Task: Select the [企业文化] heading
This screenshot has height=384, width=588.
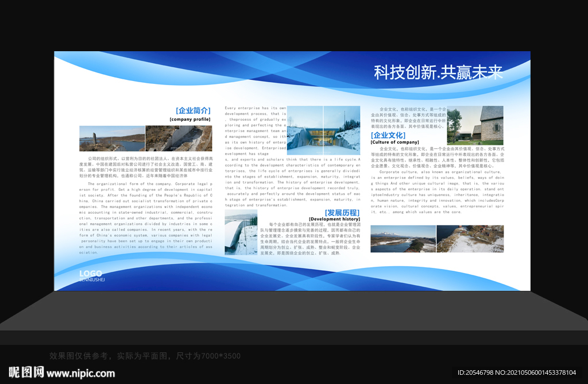Action: [x=388, y=135]
